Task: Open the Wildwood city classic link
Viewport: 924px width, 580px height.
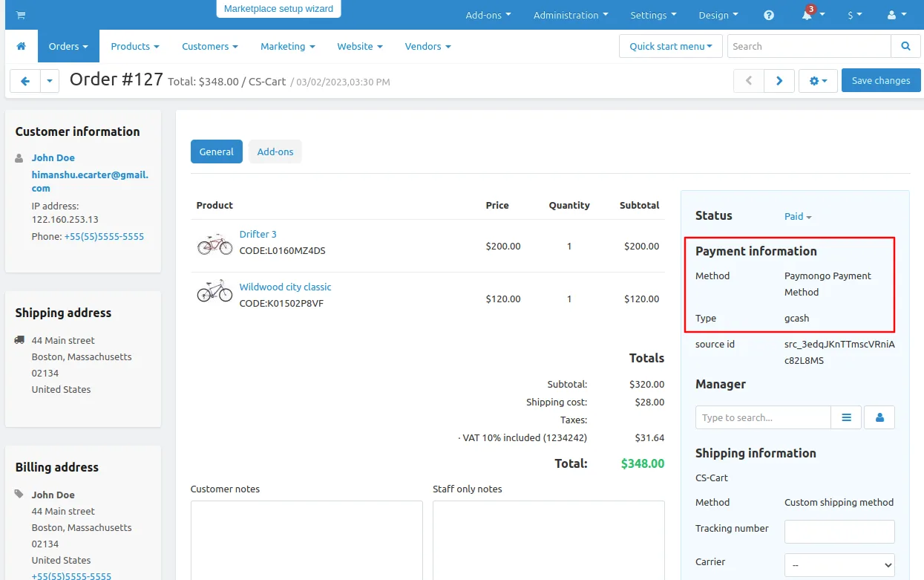Action: click(285, 287)
